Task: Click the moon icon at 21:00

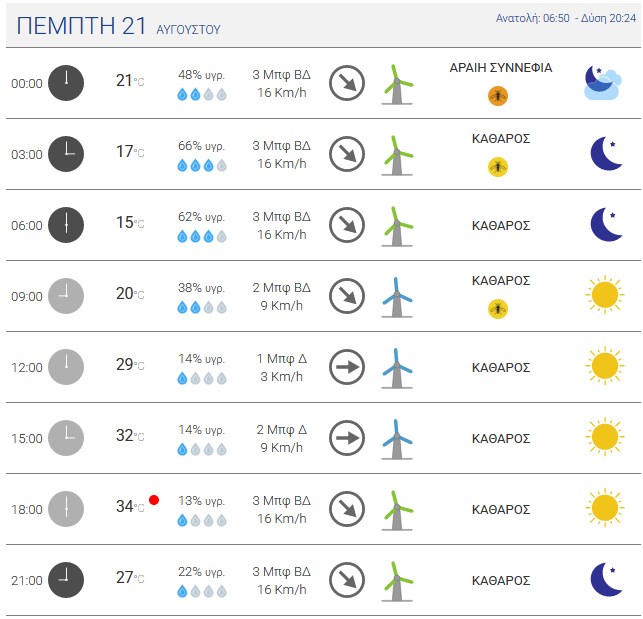Action: tap(606, 579)
